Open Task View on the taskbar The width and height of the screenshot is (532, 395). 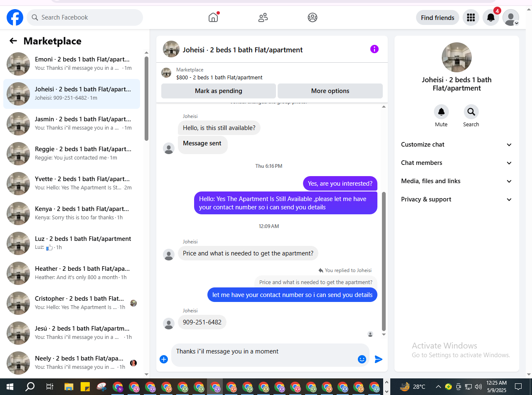49,387
